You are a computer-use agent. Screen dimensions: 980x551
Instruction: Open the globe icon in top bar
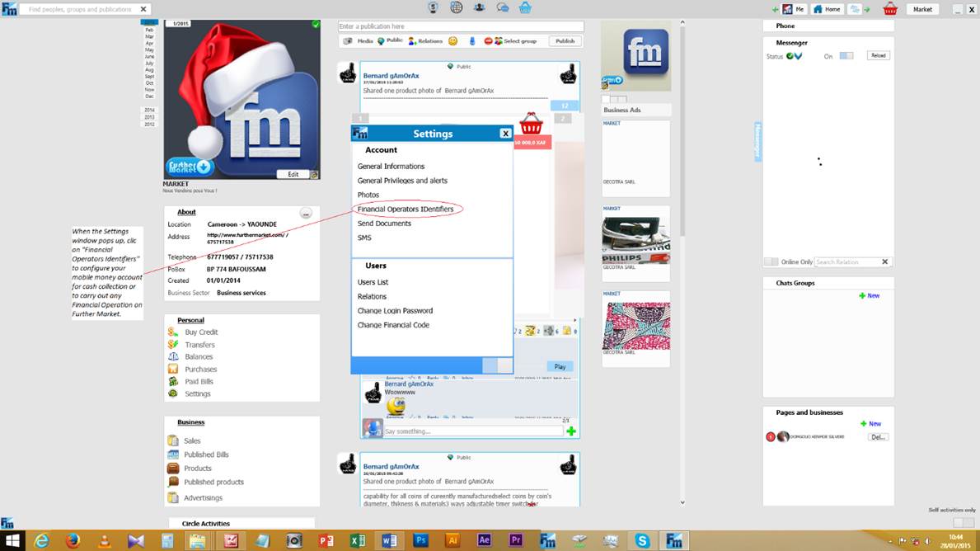(x=457, y=7)
